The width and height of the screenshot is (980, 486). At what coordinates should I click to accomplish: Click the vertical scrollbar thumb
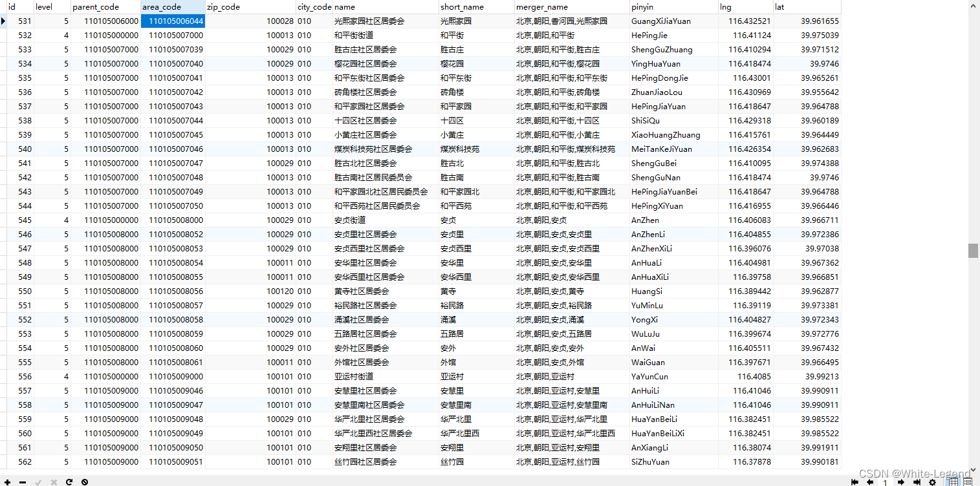pyautogui.click(x=973, y=251)
